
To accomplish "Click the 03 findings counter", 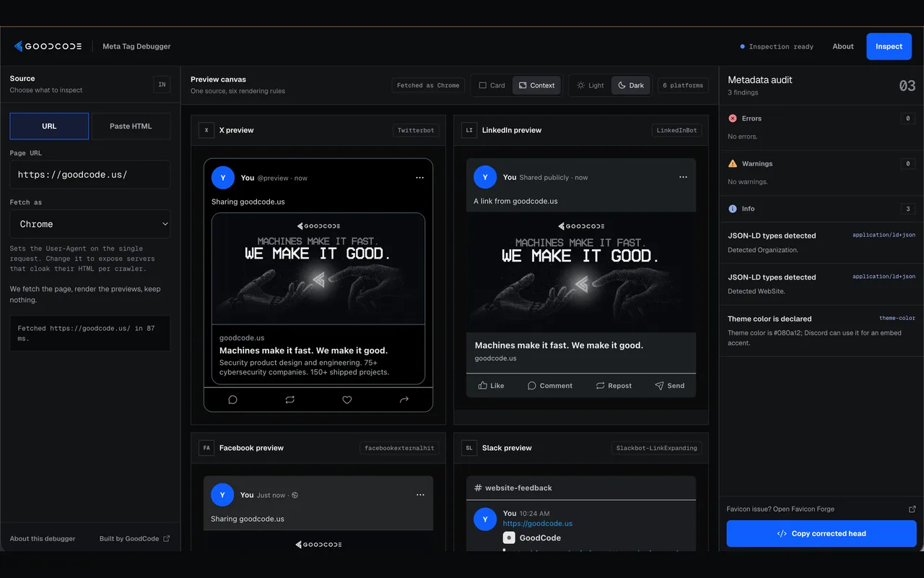I will tap(907, 85).
